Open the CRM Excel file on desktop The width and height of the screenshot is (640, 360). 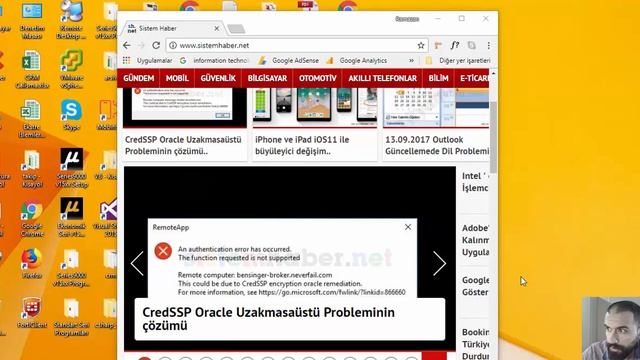32,69
